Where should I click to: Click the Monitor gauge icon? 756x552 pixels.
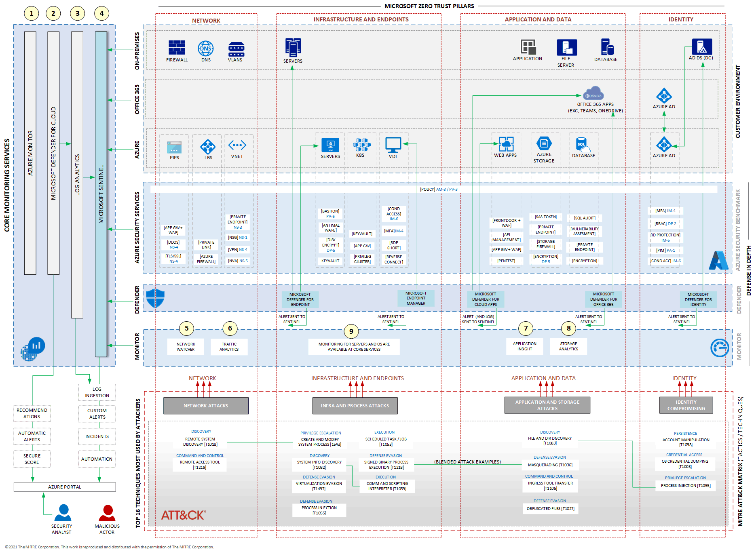[x=720, y=348]
